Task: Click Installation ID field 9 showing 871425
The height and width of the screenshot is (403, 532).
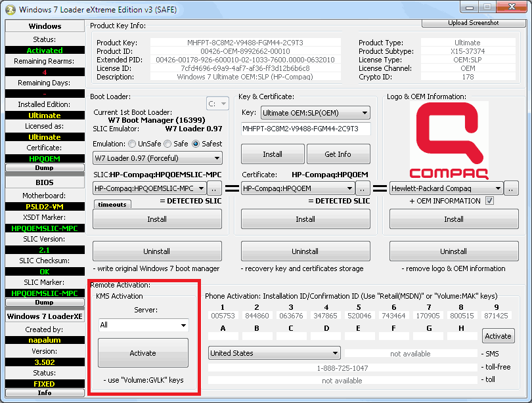Action: coord(496,316)
